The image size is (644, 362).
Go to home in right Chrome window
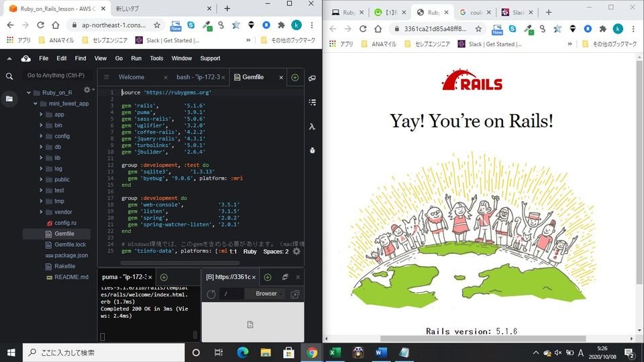pyautogui.click(x=378, y=29)
